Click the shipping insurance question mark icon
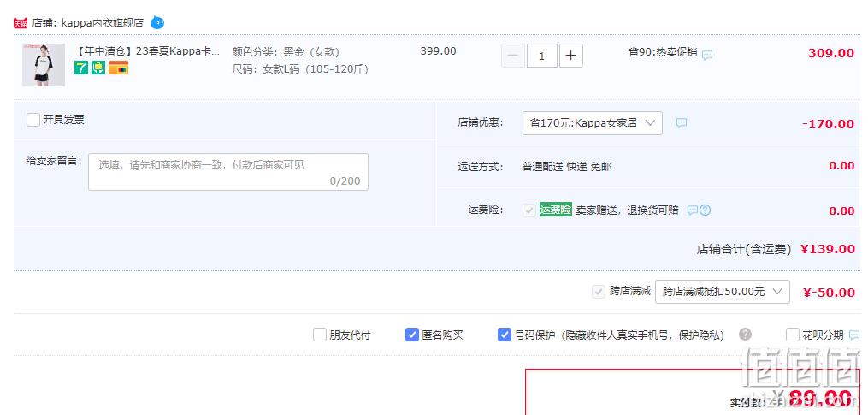The width and height of the screenshot is (868, 415). [705, 210]
